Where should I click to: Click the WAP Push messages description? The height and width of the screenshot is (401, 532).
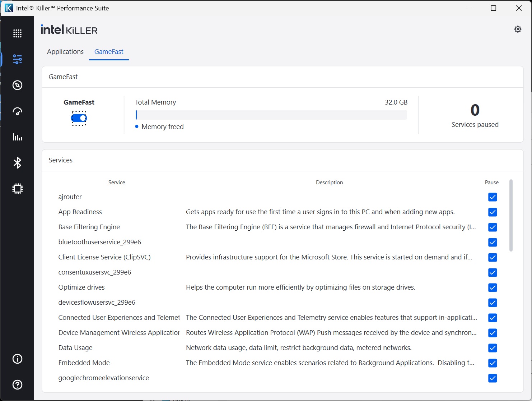coord(331,333)
